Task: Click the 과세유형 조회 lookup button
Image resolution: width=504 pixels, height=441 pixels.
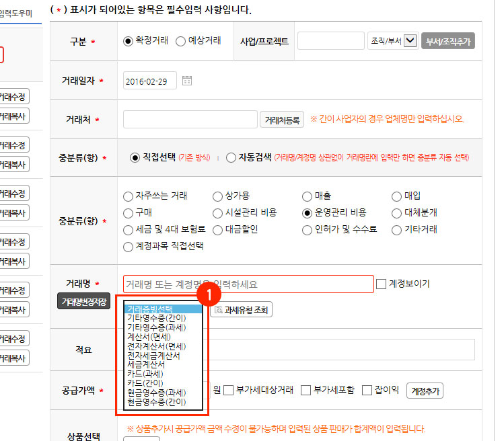Action: (x=242, y=310)
